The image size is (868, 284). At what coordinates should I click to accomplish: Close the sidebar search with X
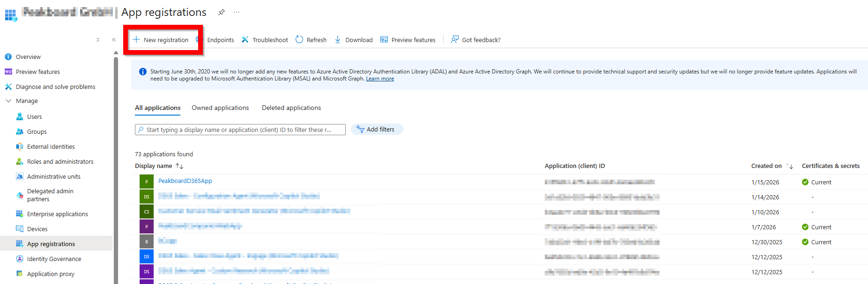(x=98, y=40)
